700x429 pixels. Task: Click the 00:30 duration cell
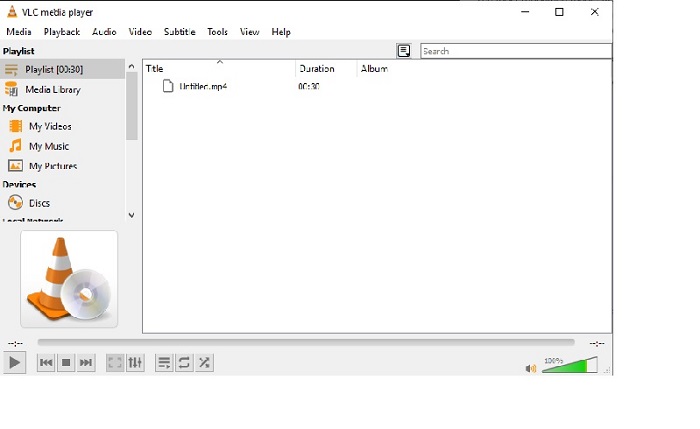308,86
